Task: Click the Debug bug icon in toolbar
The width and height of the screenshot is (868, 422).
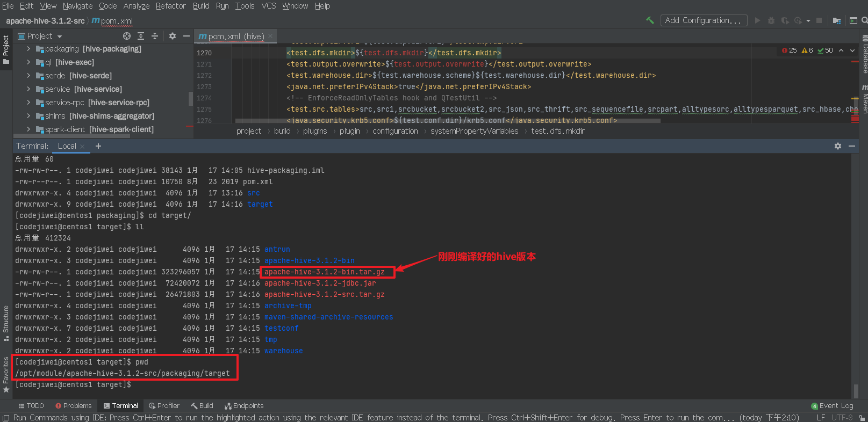Action: (771, 20)
